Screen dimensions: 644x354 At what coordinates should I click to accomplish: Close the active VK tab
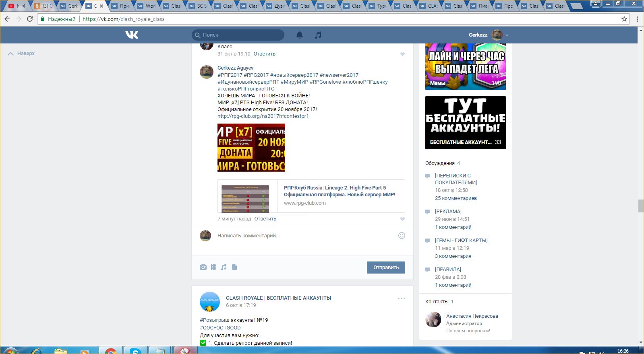point(101,6)
